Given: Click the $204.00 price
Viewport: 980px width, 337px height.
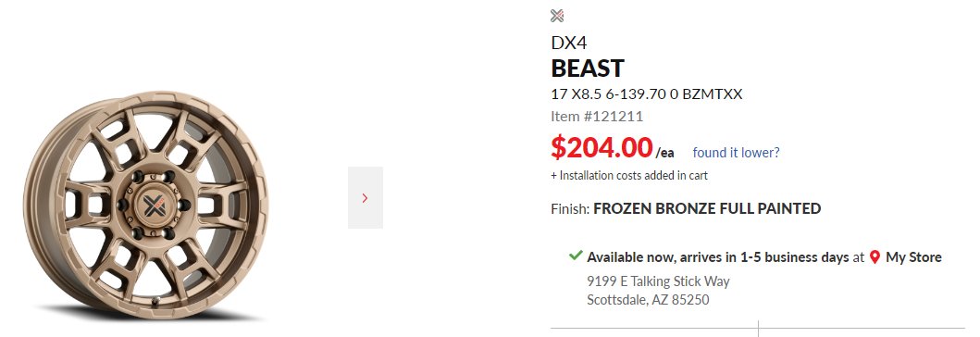Looking at the screenshot, I should [x=602, y=147].
